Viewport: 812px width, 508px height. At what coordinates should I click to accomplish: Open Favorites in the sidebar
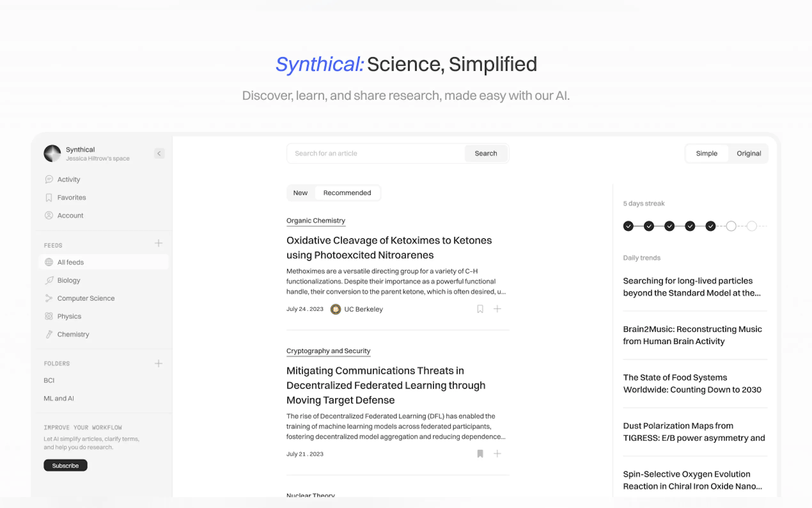(x=71, y=198)
